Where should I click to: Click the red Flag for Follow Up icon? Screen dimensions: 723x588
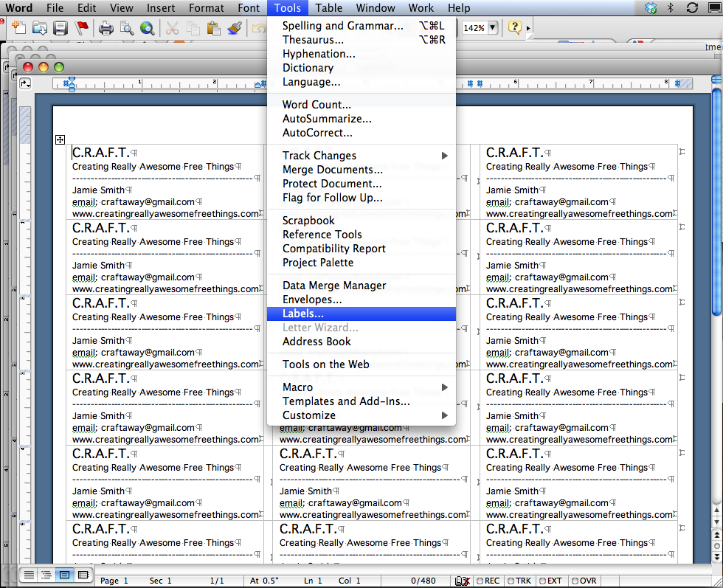click(x=82, y=28)
